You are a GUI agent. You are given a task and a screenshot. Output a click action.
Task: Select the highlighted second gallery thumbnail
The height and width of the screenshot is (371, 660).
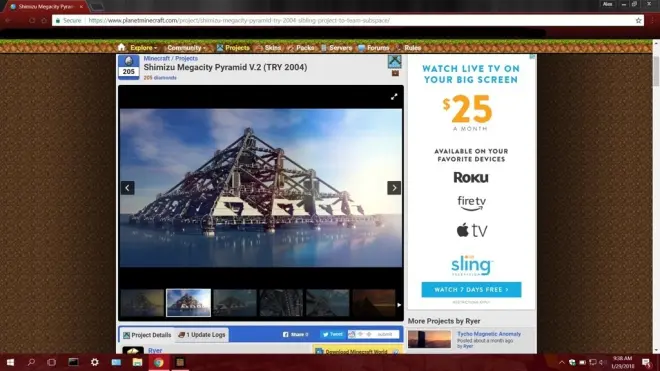(x=189, y=302)
